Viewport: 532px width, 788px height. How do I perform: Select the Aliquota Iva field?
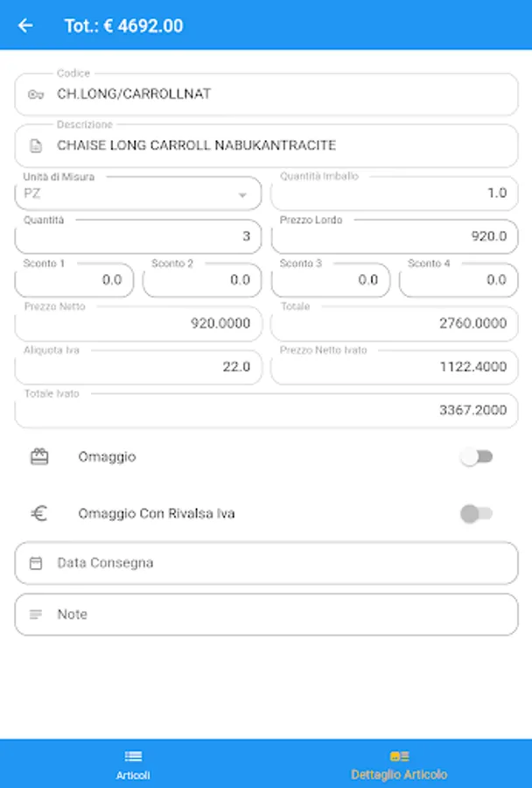pos(138,367)
